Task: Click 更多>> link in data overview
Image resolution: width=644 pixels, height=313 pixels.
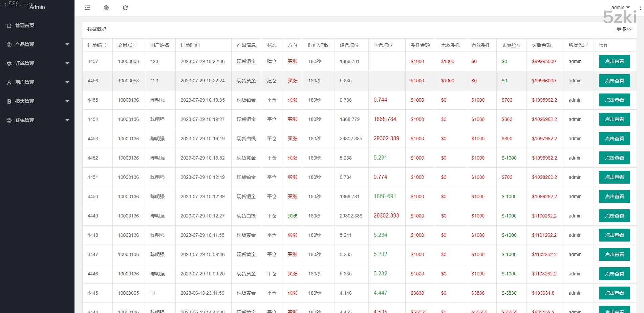Action: pyautogui.click(x=624, y=29)
